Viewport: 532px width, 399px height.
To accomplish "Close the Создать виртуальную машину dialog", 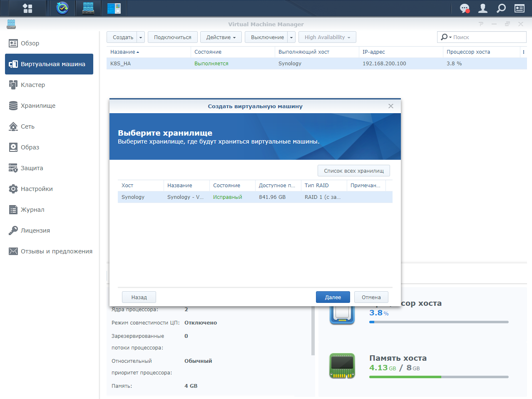I will [x=390, y=106].
